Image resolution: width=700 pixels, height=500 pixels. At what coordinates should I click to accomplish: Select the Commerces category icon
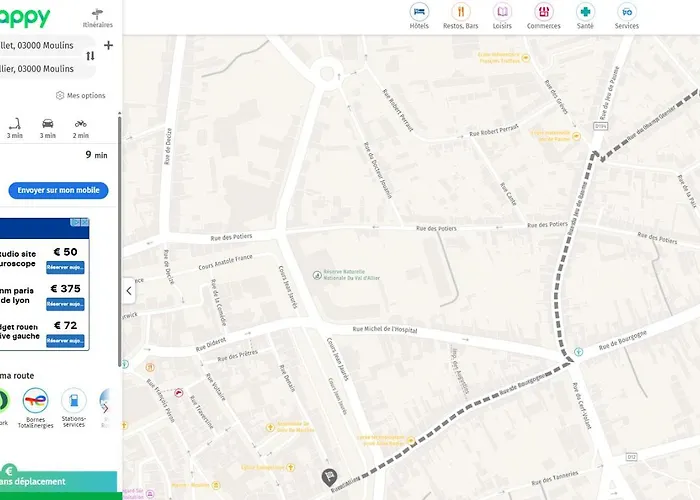pos(543,12)
